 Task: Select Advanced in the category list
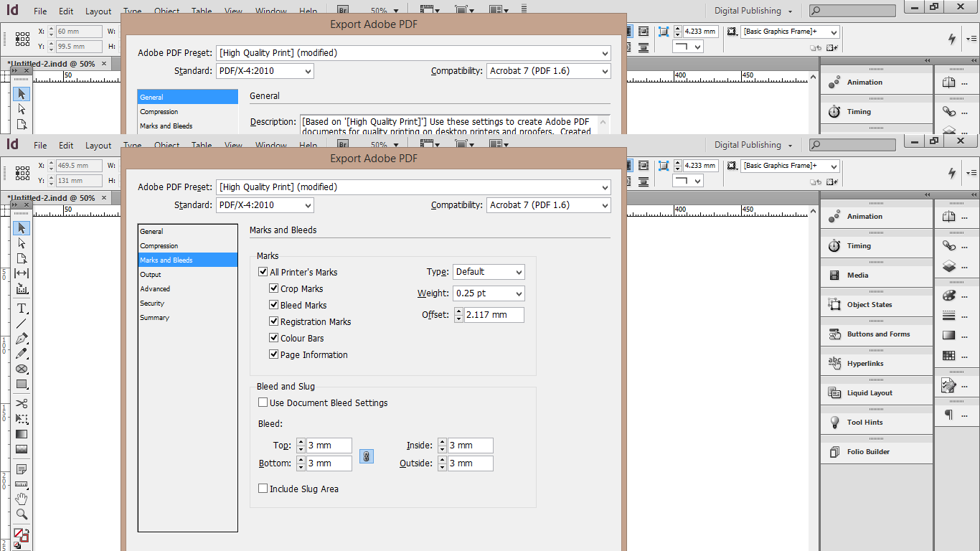187,289
